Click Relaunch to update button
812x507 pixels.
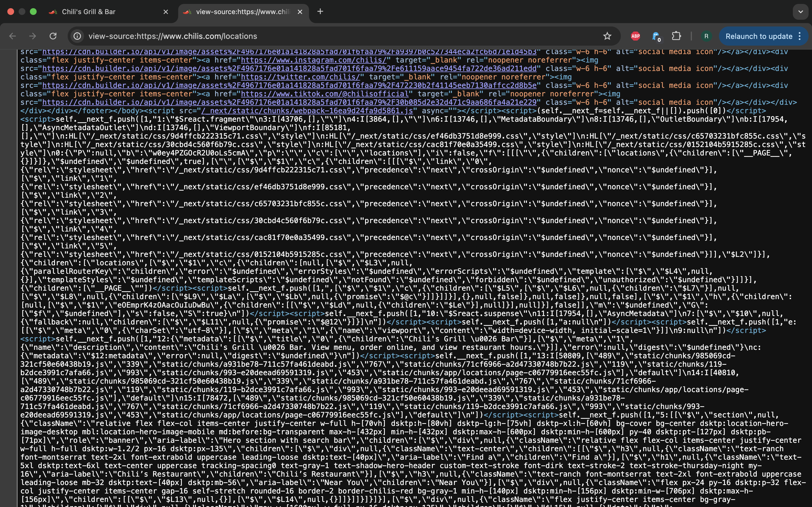(759, 36)
